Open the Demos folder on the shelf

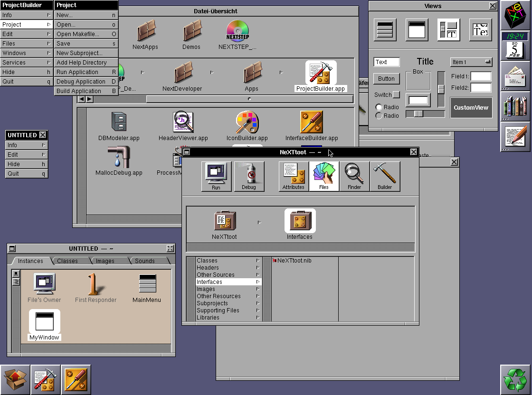click(x=192, y=30)
